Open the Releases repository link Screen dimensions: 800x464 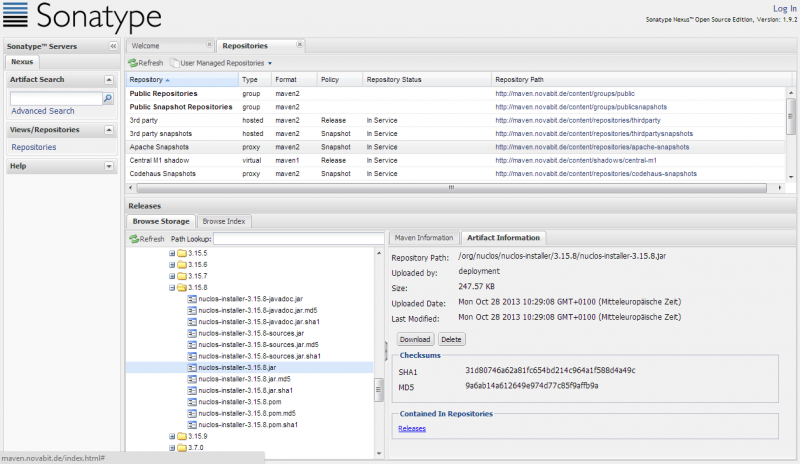click(412, 429)
